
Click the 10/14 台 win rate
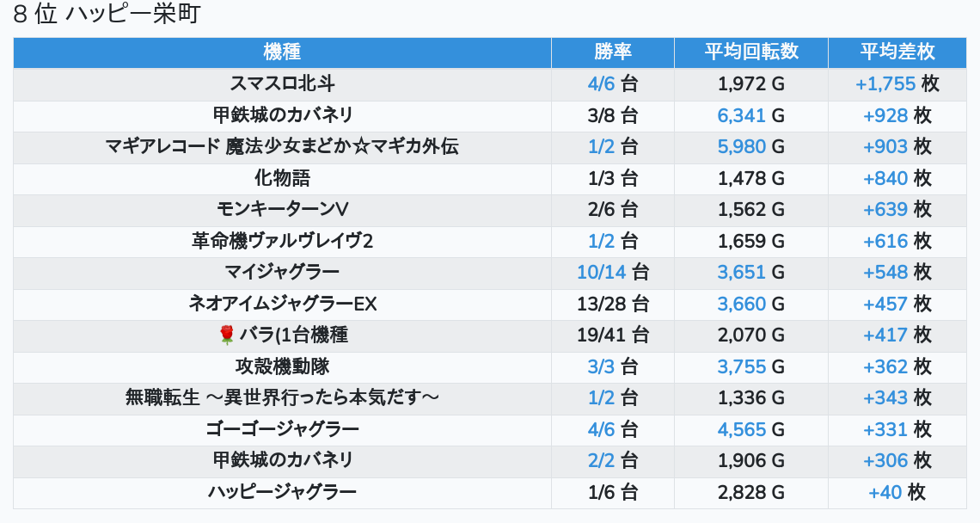612,273
